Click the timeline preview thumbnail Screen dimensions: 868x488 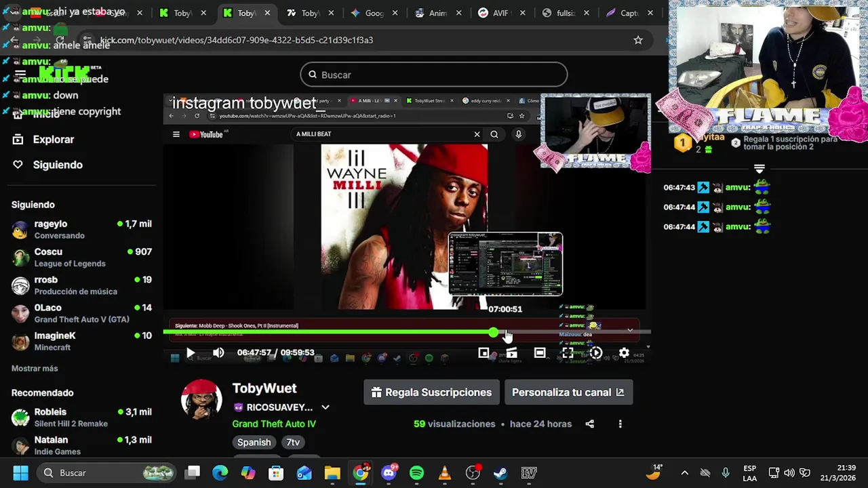tap(505, 264)
